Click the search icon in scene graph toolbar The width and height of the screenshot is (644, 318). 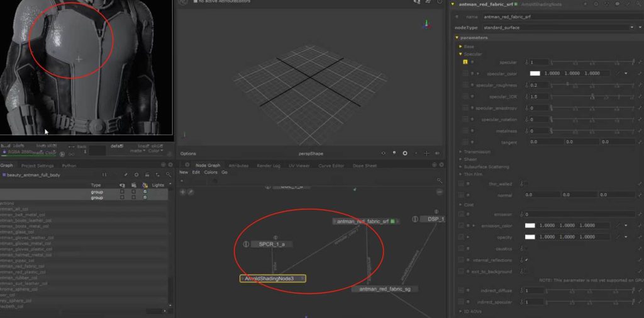click(x=168, y=174)
